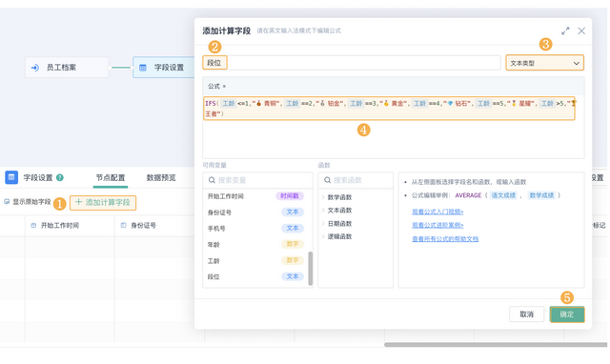Click the AVERAGE example function text

[x=468, y=195]
